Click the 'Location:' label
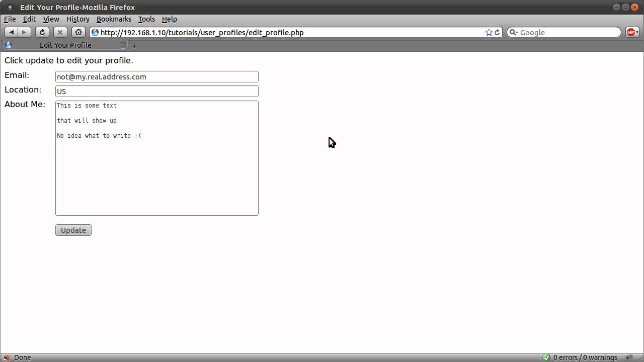The image size is (644, 362). point(23,89)
